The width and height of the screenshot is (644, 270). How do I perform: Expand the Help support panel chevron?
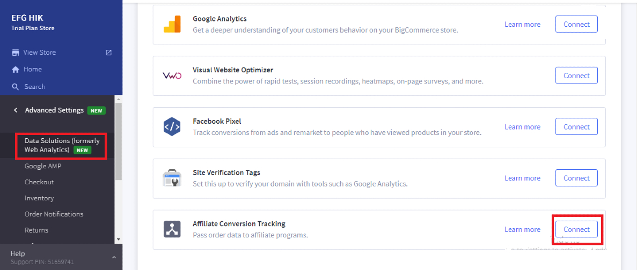(114, 258)
